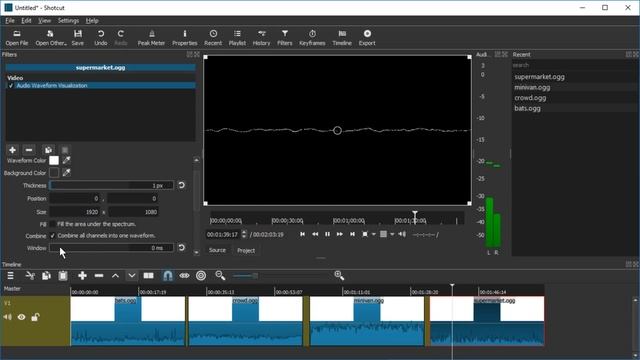Reset Thickness to default

pyautogui.click(x=181, y=185)
